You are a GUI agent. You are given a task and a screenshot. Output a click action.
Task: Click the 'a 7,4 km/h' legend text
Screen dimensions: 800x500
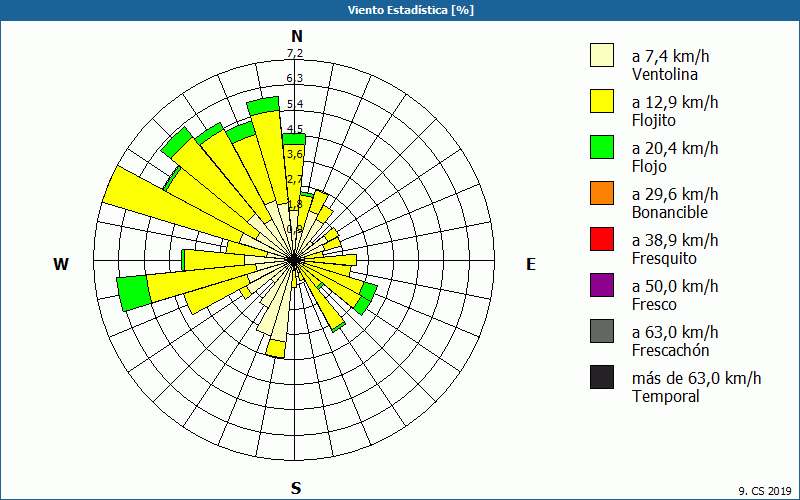(x=670, y=56)
